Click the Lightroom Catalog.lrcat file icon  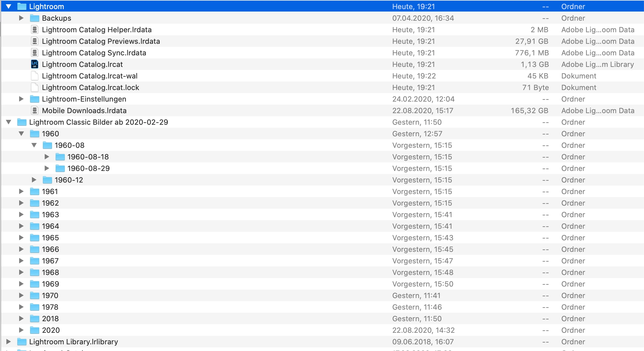pyautogui.click(x=35, y=64)
